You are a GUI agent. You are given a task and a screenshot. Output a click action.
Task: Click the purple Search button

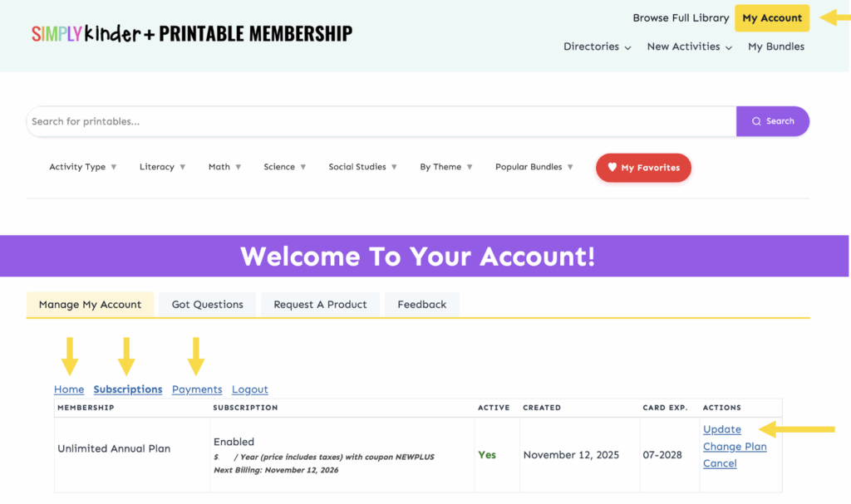(772, 121)
